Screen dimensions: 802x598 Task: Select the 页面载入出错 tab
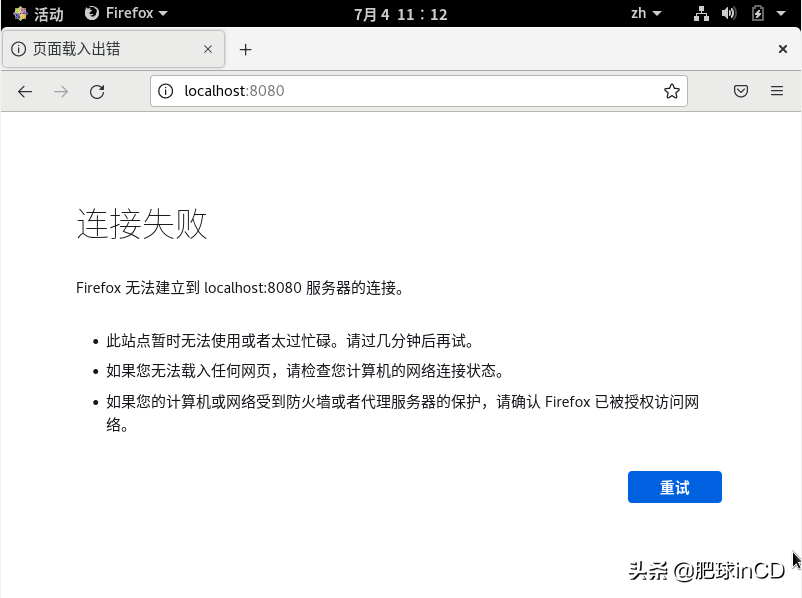(x=113, y=49)
